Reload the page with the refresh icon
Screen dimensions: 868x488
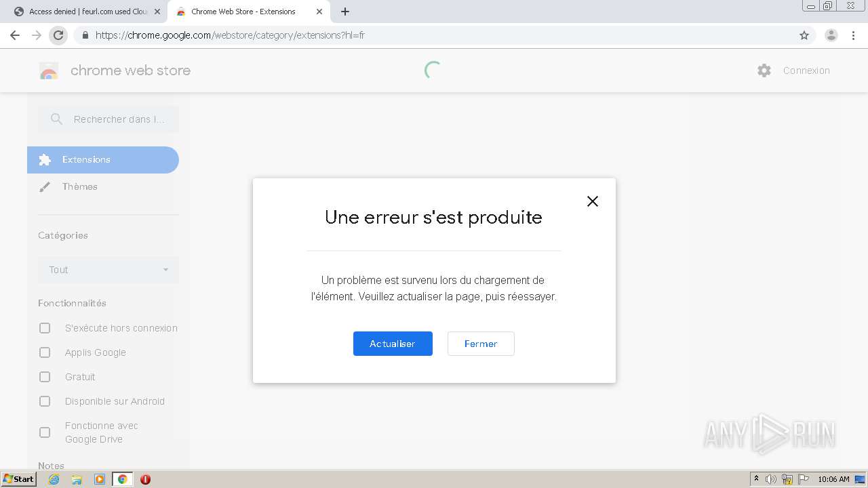(x=58, y=35)
